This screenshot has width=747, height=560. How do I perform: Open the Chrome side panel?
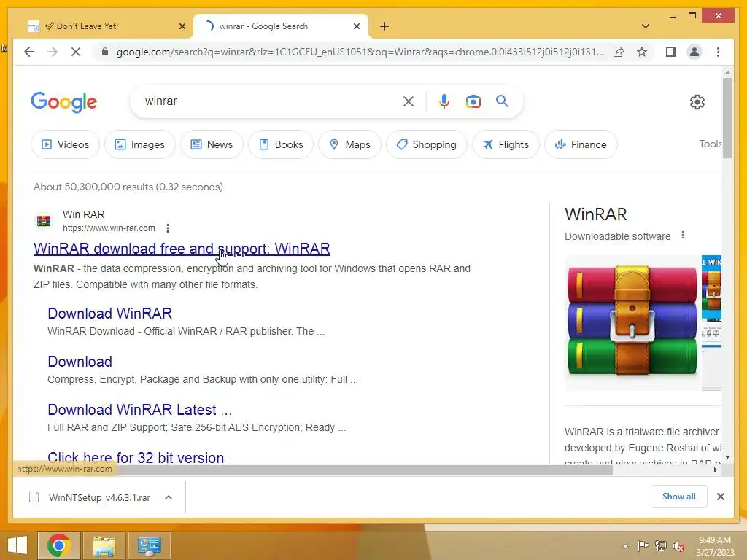pos(671,52)
